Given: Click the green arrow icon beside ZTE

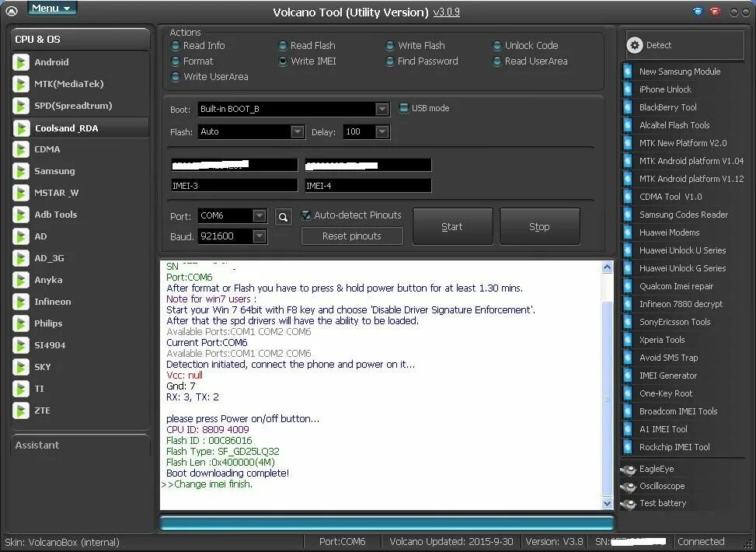Looking at the screenshot, I should [21, 411].
